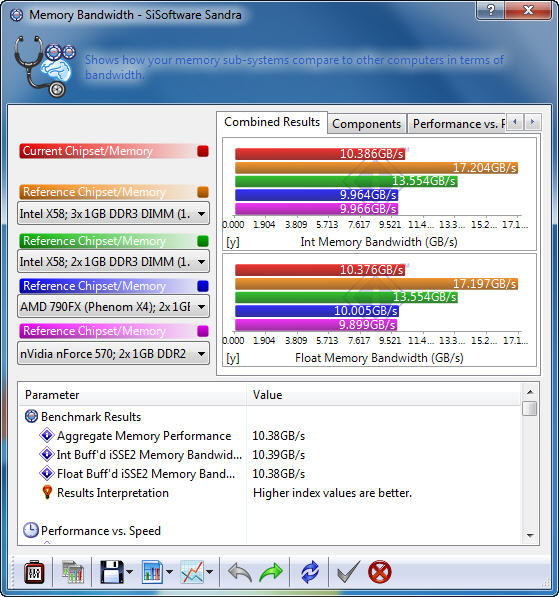Open the bar chart view icon
Screen dimensions: 559x597
pos(152,572)
